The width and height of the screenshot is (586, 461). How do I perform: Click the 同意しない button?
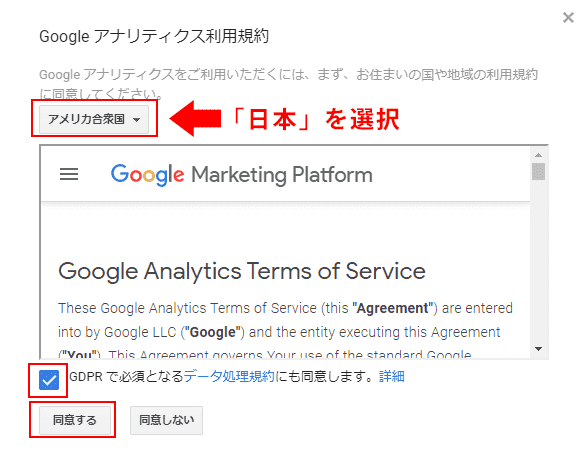tap(166, 420)
